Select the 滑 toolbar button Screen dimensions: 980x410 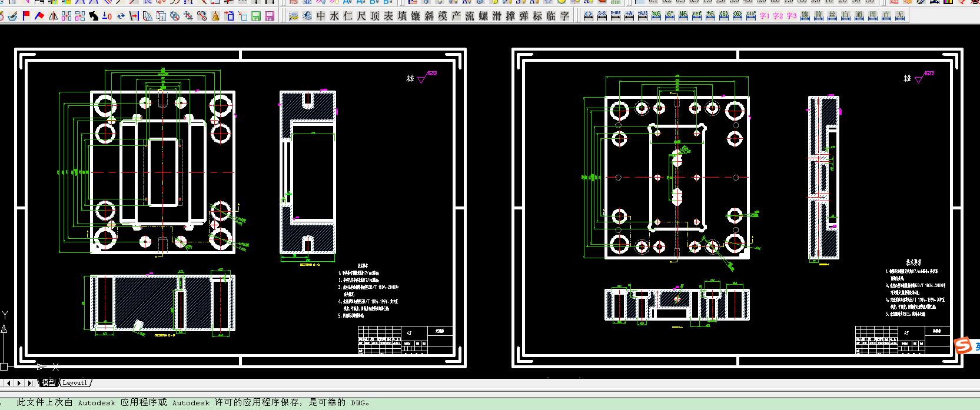click(x=497, y=16)
